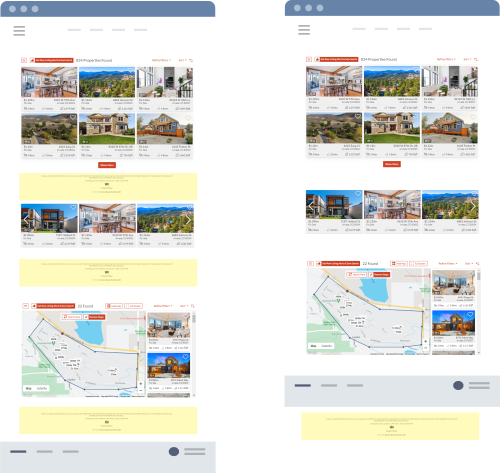The image size is (500, 473).
Task: Open the white stairway interior photo, right grid
Action: tap(450, 81)
